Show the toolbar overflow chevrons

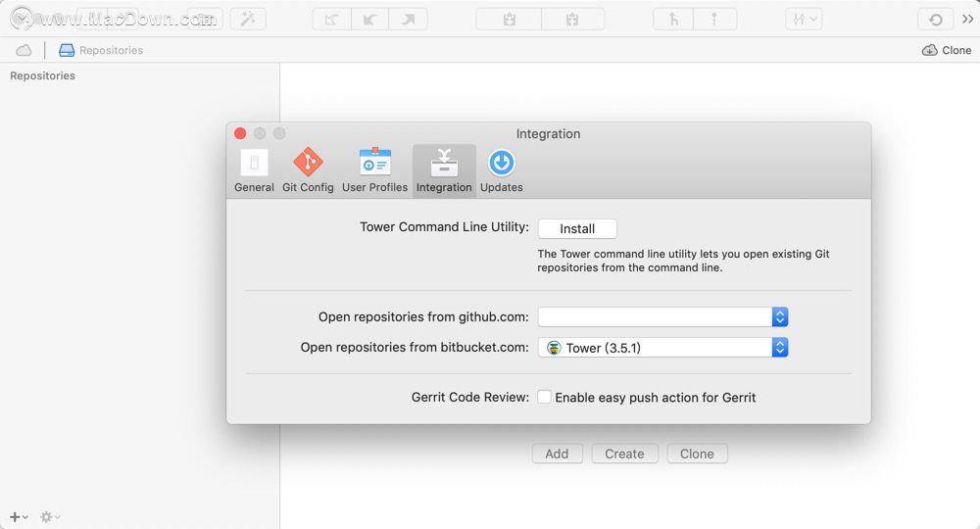(x=967, y=19)
